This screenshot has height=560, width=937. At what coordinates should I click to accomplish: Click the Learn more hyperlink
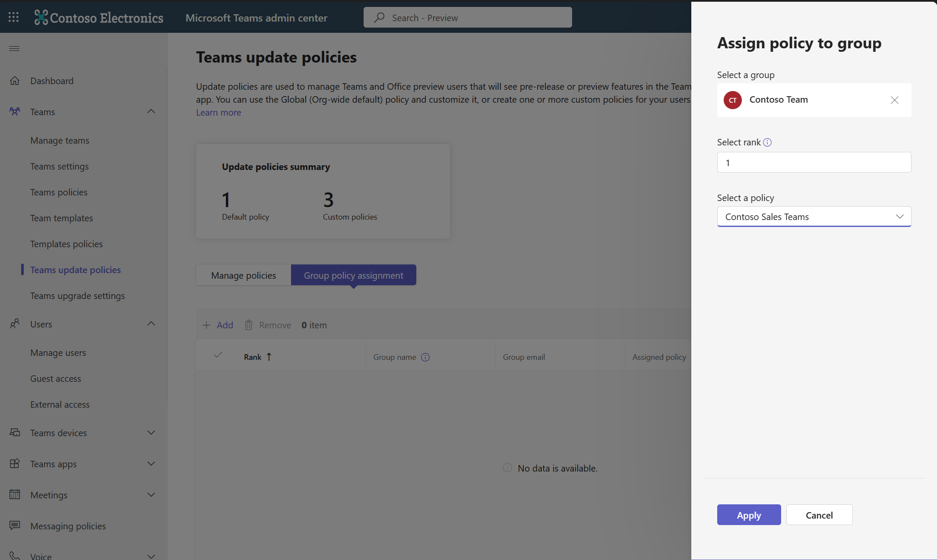(x=218, y=111)
